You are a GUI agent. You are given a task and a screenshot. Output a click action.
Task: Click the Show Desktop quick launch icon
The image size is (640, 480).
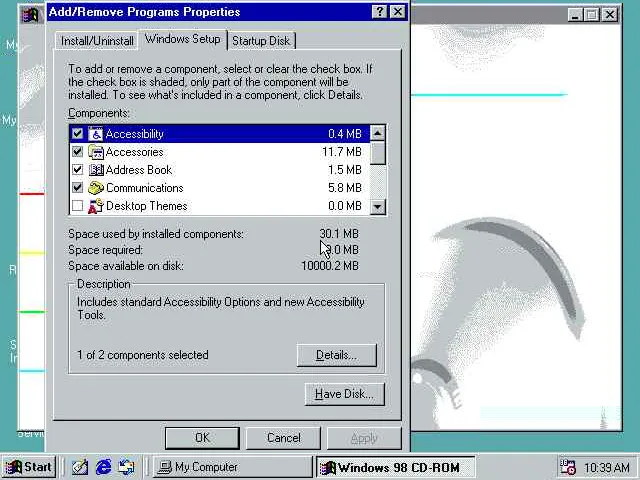80,467
